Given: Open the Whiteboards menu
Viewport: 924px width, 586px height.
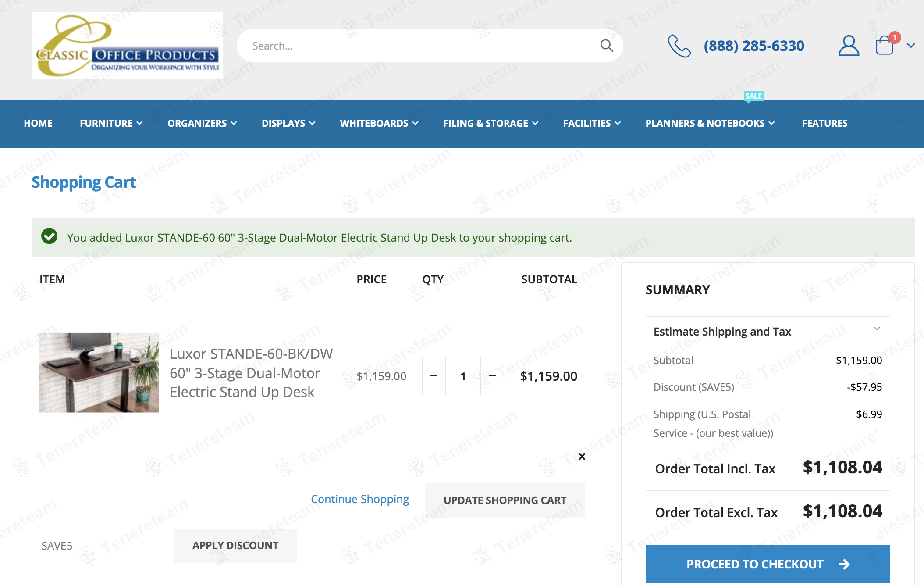Looking at the screenshot, I should 379,124.
